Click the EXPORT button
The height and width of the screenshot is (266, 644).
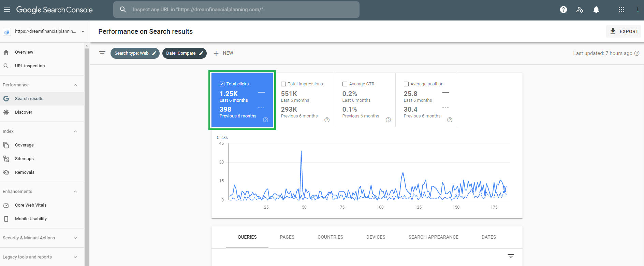624,31
